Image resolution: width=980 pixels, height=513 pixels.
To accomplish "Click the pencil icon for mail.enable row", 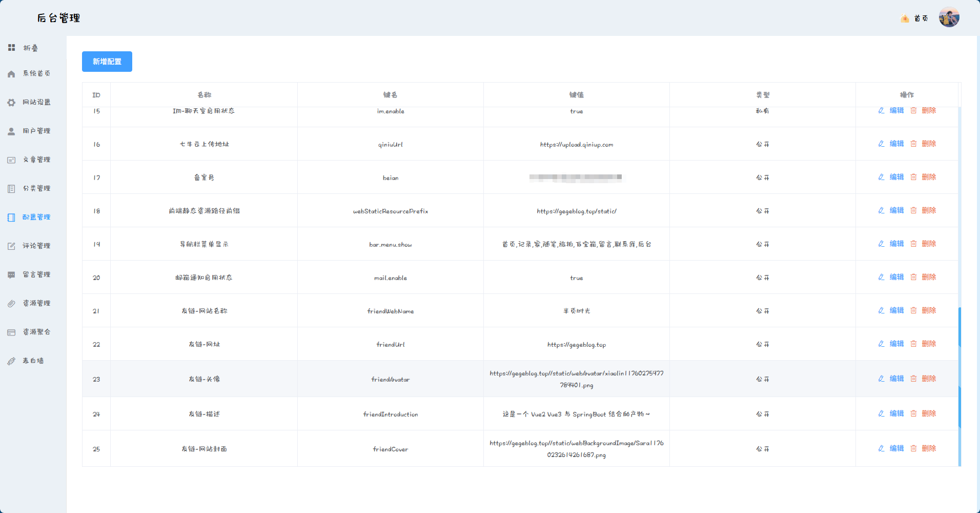I will 881,277.
